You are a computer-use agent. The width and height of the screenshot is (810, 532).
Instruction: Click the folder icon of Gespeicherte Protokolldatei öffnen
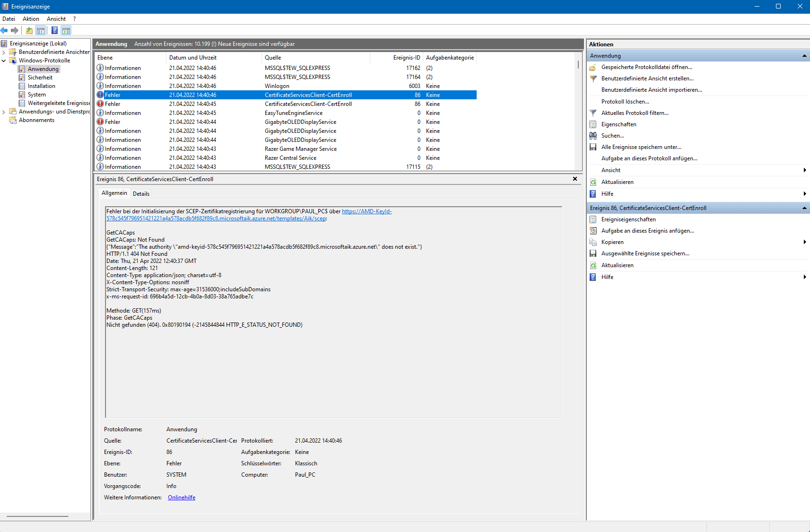tap(593, 67)
